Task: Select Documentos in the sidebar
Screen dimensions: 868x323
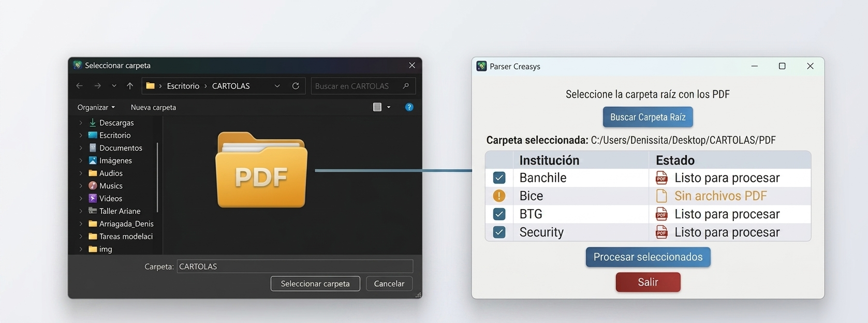Action: (x=121, y=148)
